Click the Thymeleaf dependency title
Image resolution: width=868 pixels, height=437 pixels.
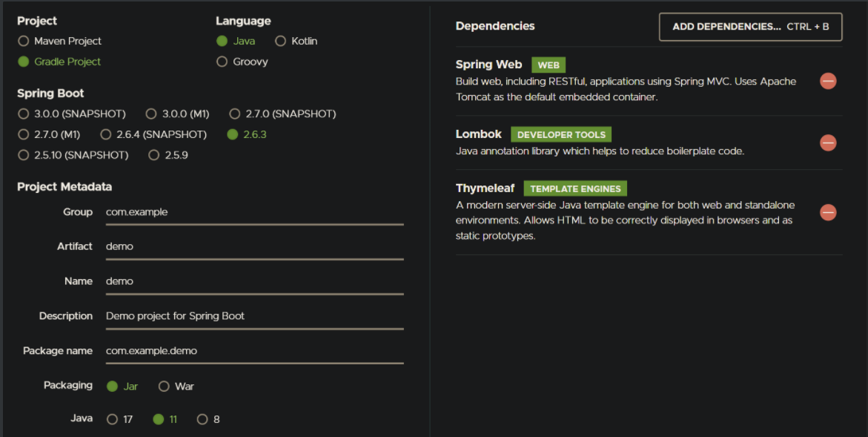point(485,188)
